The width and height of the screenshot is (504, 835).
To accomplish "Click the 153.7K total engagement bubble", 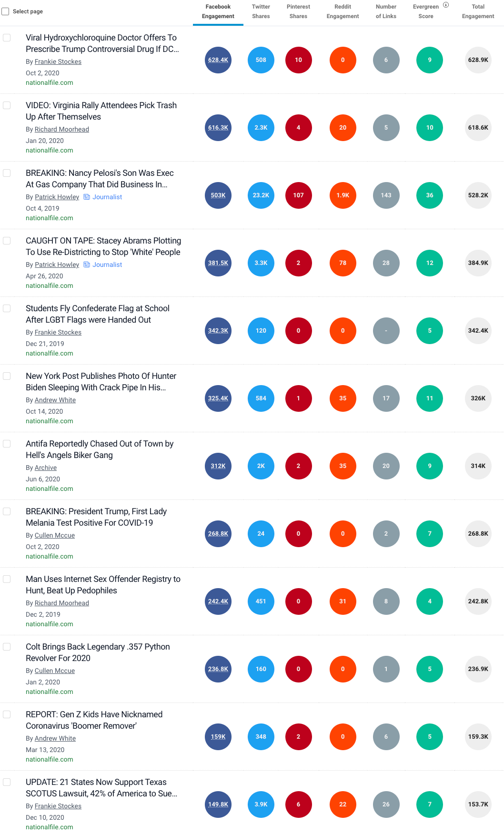I will [478, 804].
